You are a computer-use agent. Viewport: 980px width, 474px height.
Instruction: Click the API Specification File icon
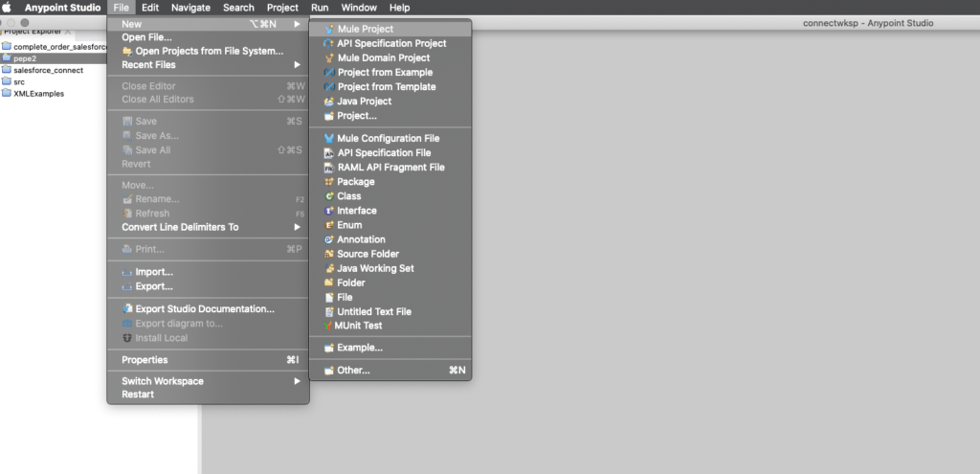pyautogui.click(x=329, y=152)
